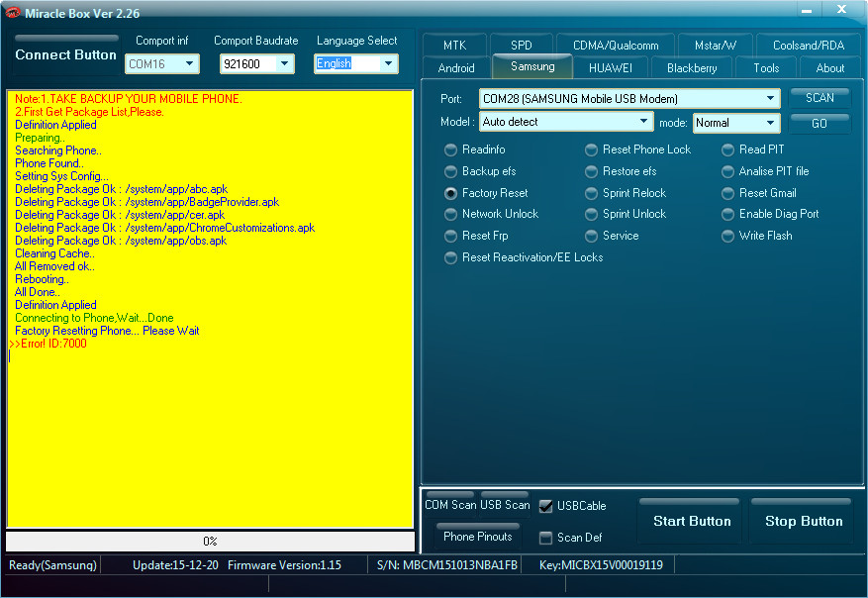Screen dimensions: 868x598
Task: Choose the Network Unlock radio option
Action: pyautogui.click(x=451, y=214)
